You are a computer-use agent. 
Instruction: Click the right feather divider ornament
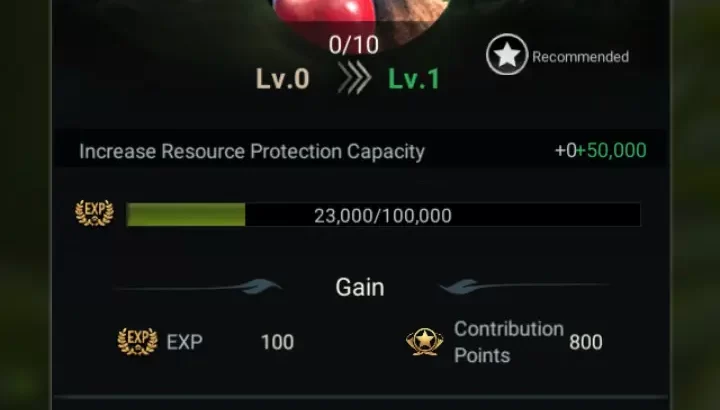point(523,287)
